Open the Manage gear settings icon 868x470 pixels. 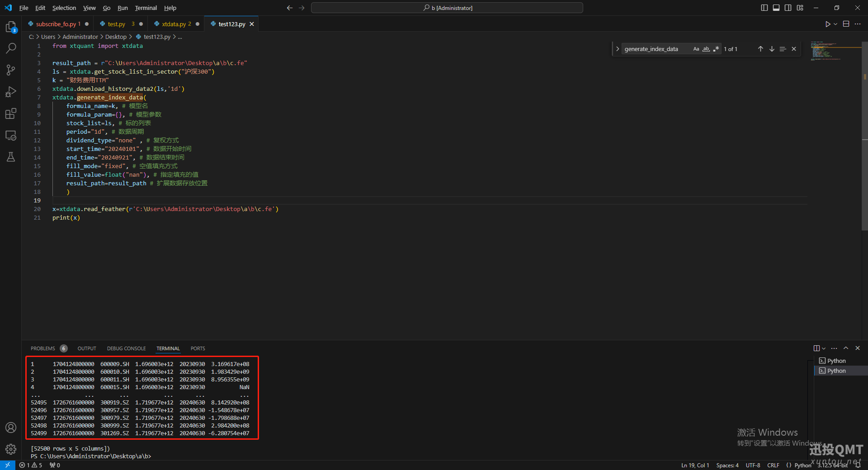tap(11, 449)
